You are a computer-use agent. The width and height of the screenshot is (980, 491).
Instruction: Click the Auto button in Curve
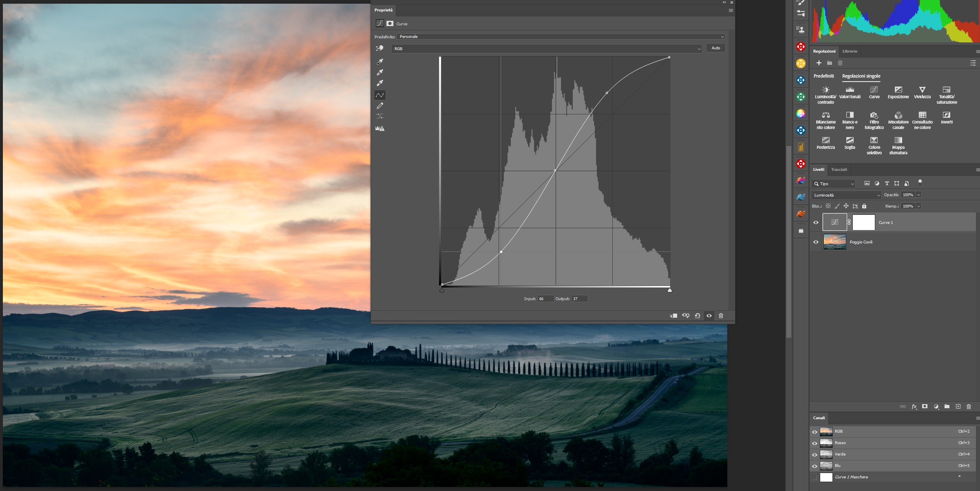[715, 48]
